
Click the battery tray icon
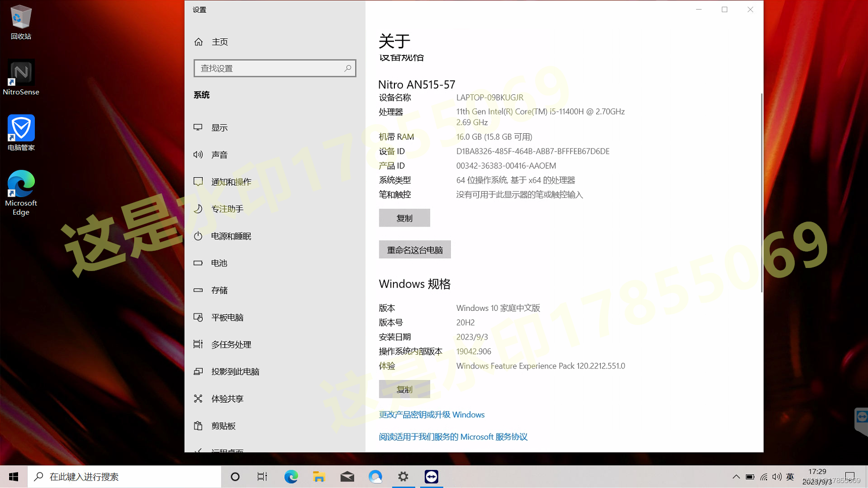[750, 477]
